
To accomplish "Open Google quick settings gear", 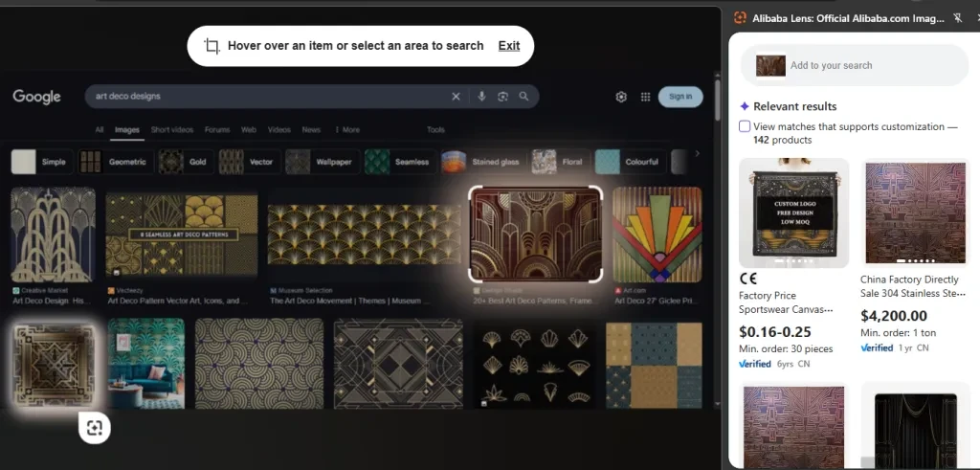I will [621, 97].
